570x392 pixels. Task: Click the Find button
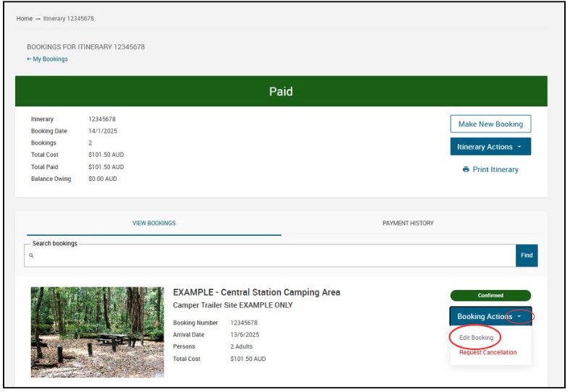(x=527, y=255)
